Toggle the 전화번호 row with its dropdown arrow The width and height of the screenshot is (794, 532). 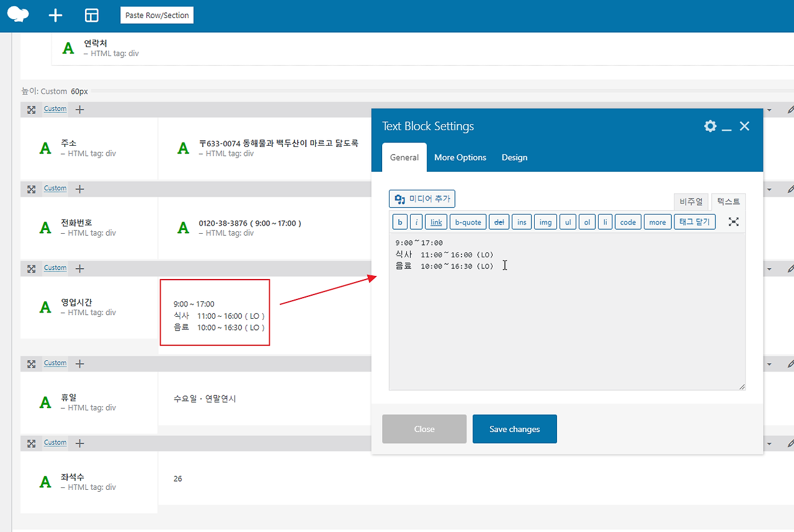[770, 190]
